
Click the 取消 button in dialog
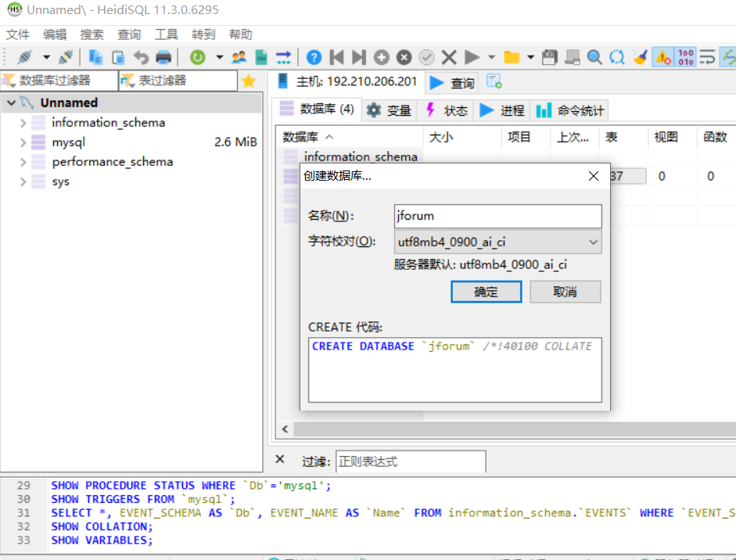click(x=565, y=292)
